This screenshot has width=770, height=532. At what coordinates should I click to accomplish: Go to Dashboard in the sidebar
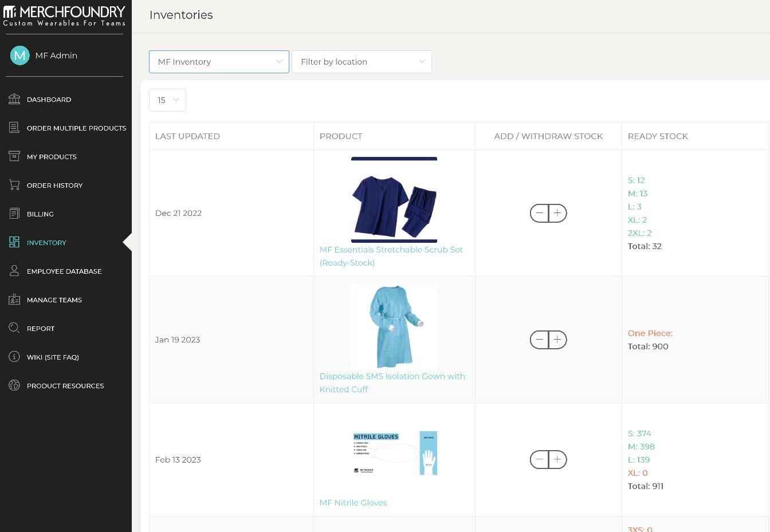coord(49,100)
